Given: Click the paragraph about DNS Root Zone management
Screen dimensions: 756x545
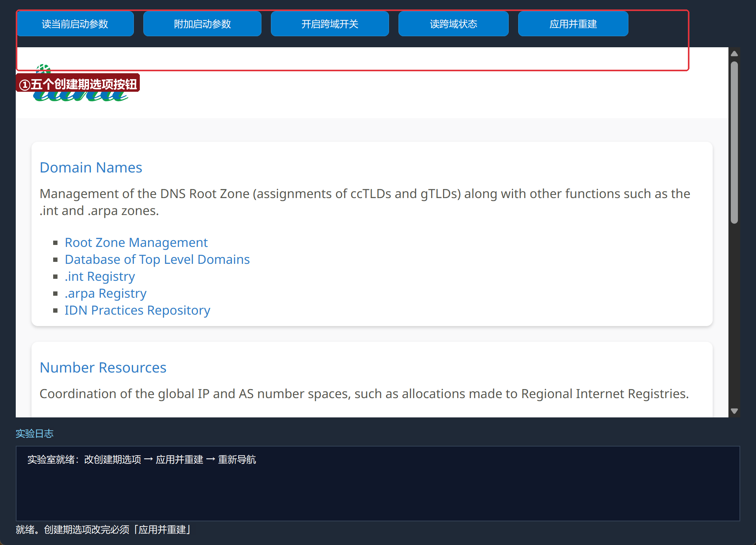Looking at the screenshot, I should coord(365,202).
